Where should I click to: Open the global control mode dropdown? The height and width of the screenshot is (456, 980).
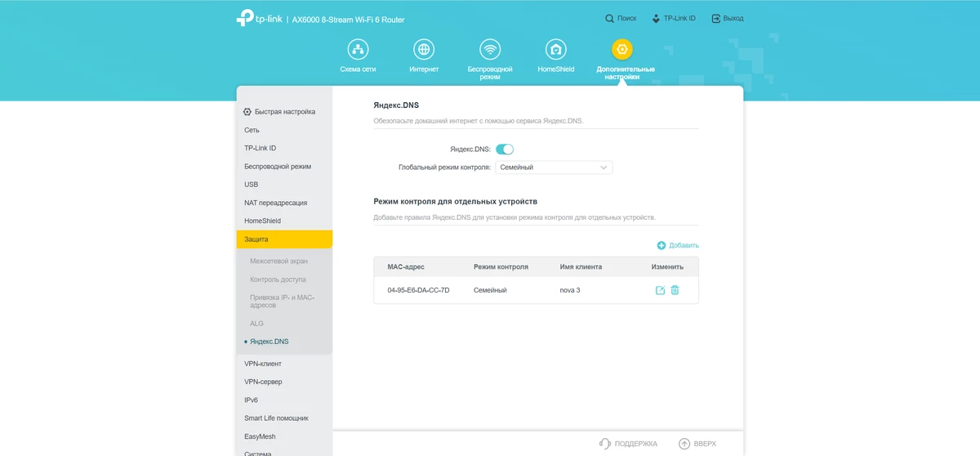[x=554, y=168]
